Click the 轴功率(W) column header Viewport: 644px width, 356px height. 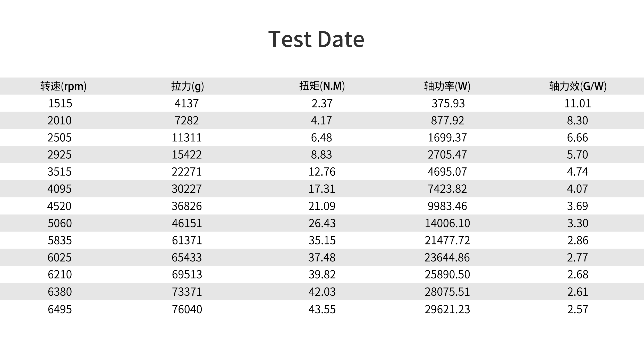(447, 86)
